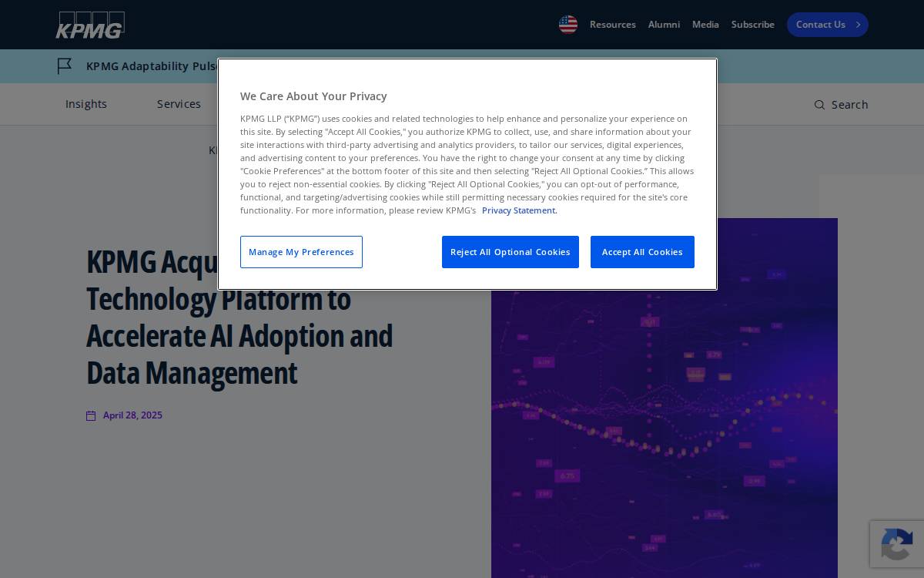Click the Contact Us button
This screenshot has width=924, height=578.
pos(828,25)
